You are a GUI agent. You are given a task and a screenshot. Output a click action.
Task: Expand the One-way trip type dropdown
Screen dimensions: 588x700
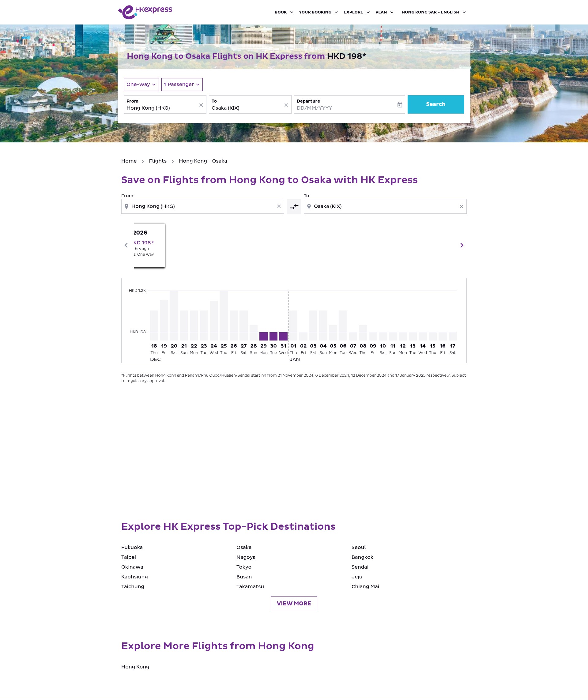click(141, 84)
